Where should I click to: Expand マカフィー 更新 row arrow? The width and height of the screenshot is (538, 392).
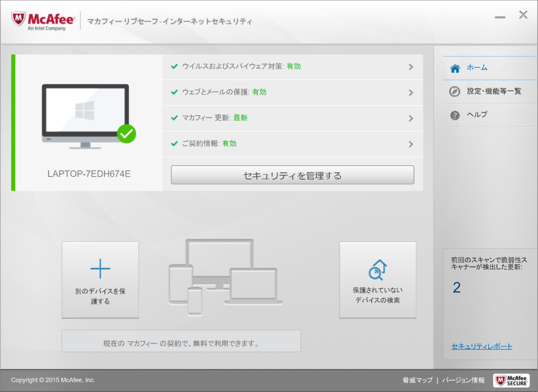click(411, 118)
